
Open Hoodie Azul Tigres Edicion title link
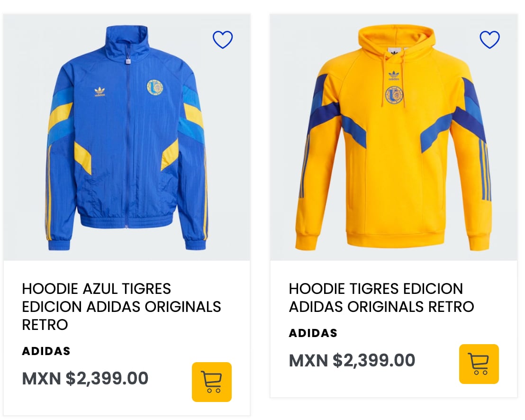tap(121, 306)
